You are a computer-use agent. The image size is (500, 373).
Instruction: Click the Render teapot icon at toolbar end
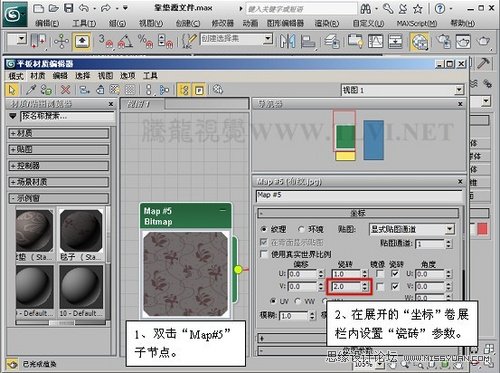coord(483,41)
